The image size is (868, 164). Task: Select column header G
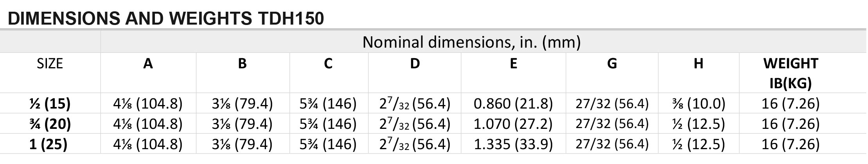click(x=612, y=63)
